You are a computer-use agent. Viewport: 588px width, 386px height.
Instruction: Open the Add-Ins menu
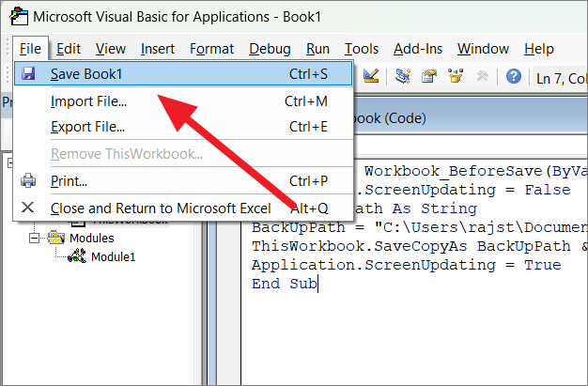[418, 49]
